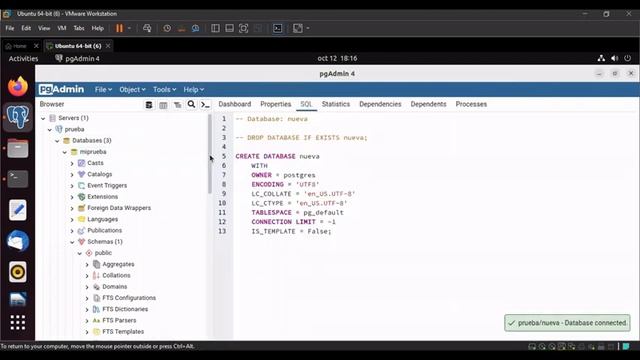Switch to the Dashboard tab

pyautogui.click(x=235, y=104)
